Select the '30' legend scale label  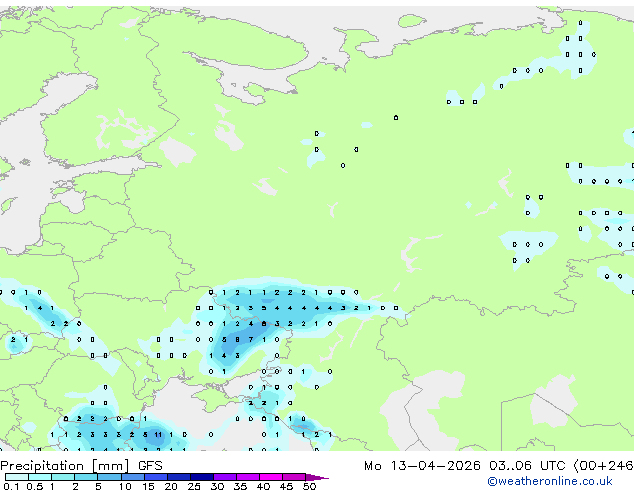tap(217, 486)
